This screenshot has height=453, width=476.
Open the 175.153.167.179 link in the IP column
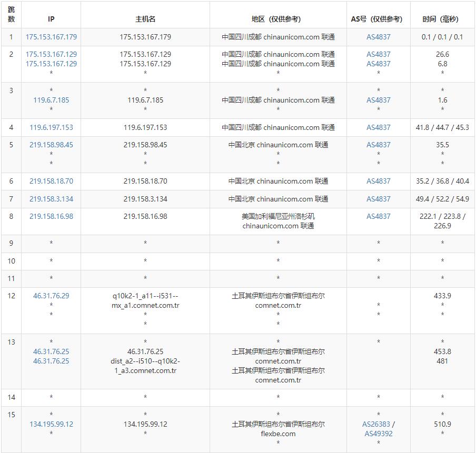[x=51, y=37]
